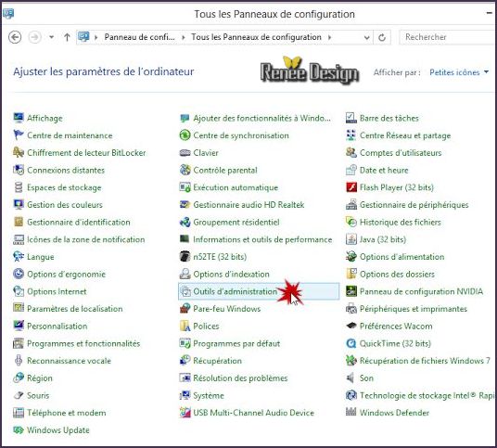Open the Son speaker icon
497x448 pixels.
point(351,378)
